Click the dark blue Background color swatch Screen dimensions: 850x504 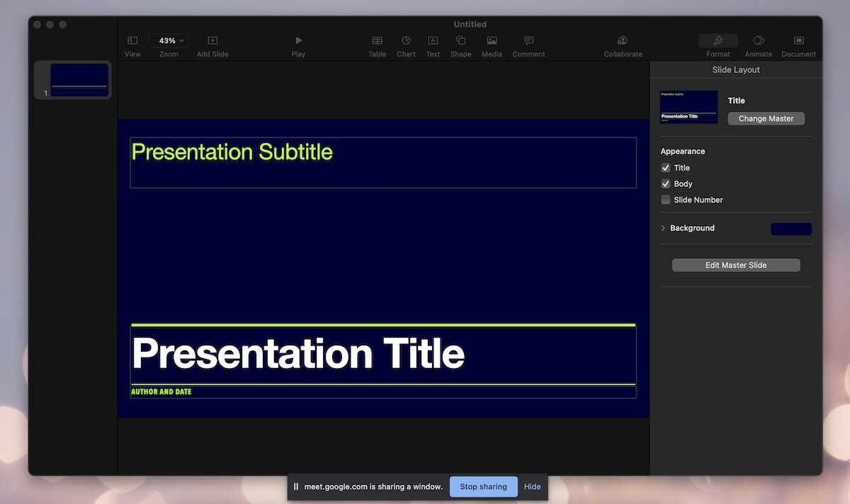pyautogui.click(x=790, y=229)
